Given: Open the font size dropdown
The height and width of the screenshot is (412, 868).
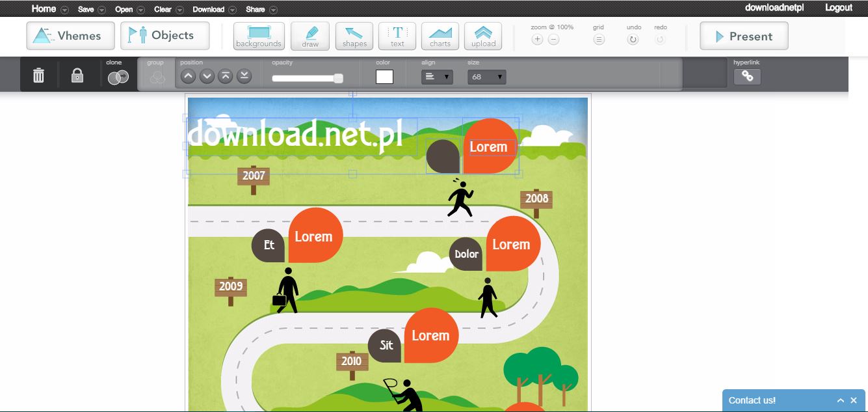Looking at the screenshot, I should click(x=486, y=77).
